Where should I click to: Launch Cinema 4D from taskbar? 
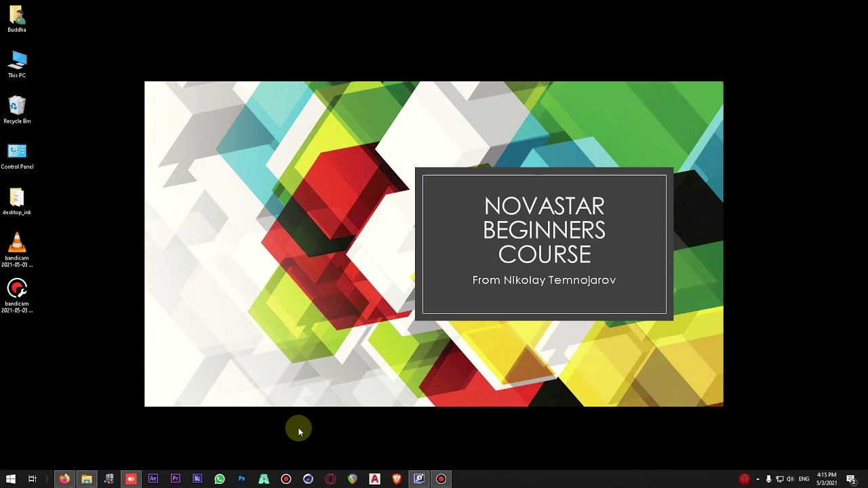(308, 479)
